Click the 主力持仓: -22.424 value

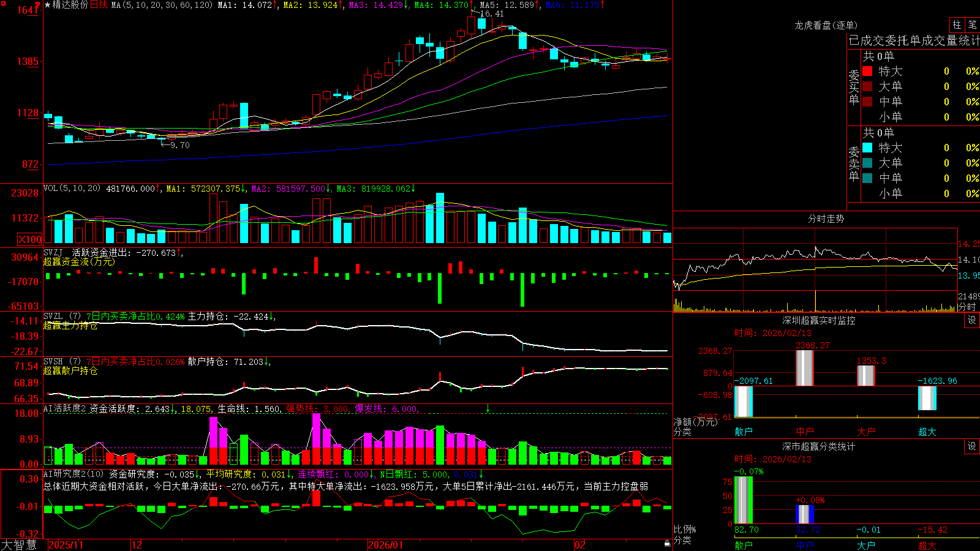[x=228, y=317]
